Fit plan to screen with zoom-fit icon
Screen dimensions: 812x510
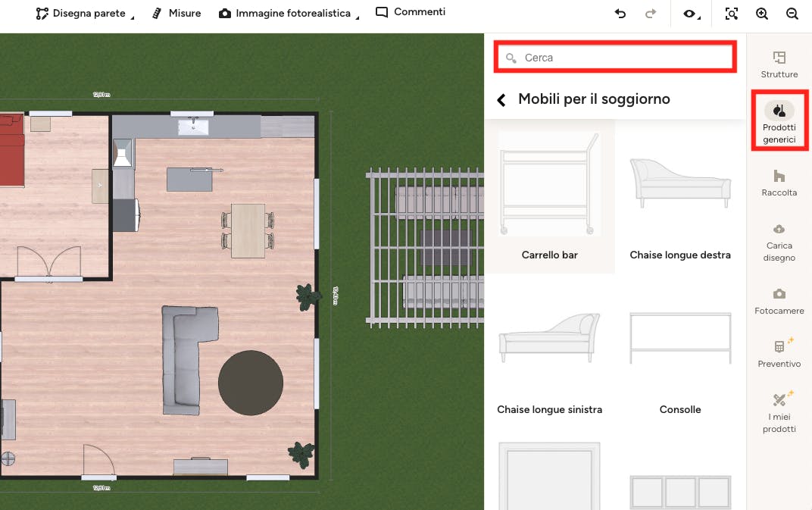click(x=731, y=14)
